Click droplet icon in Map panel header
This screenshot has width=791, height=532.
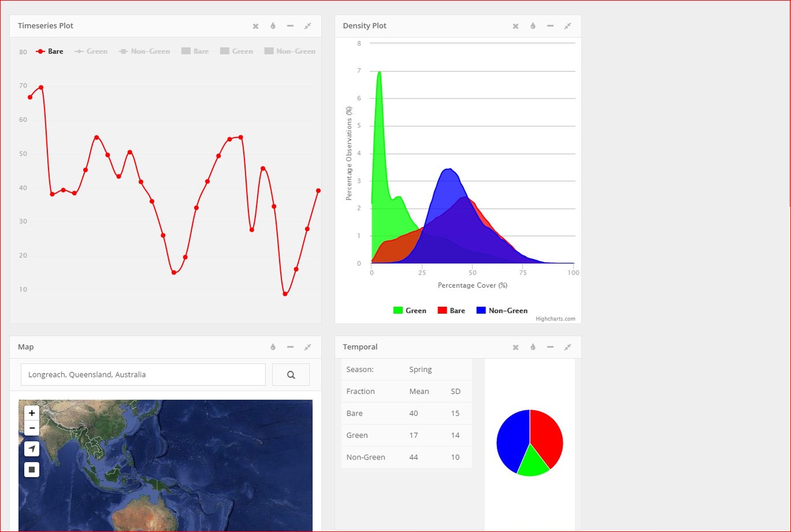click(273, 347)
